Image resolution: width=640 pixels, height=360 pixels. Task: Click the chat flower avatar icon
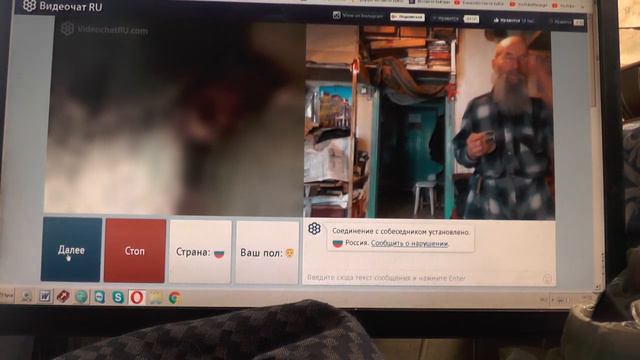(314, 229)
